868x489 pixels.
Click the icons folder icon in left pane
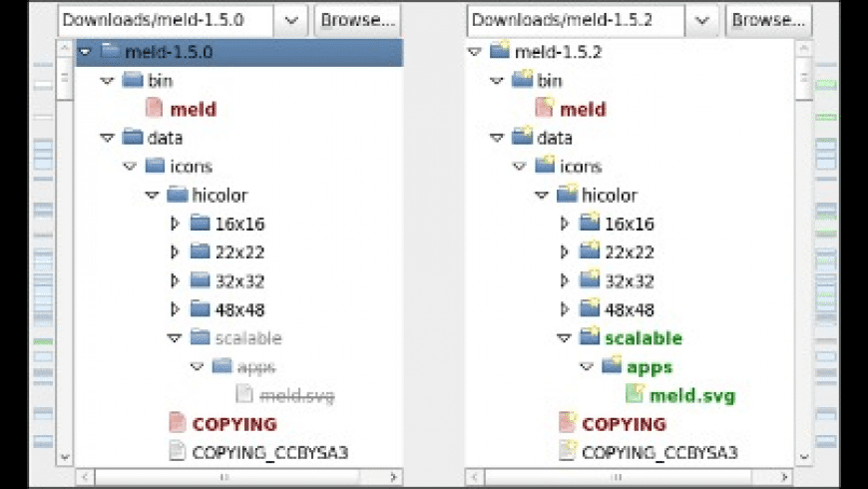[x=155, y=166]
